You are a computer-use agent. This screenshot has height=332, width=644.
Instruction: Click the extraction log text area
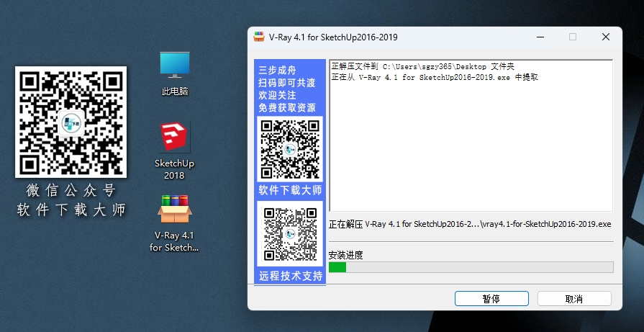point(471,135)
